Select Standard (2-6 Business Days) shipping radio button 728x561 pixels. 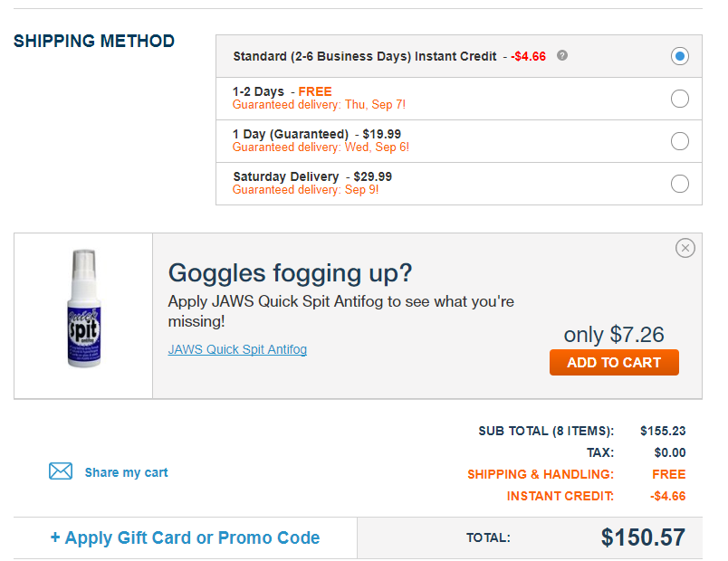tap(680, 56)
